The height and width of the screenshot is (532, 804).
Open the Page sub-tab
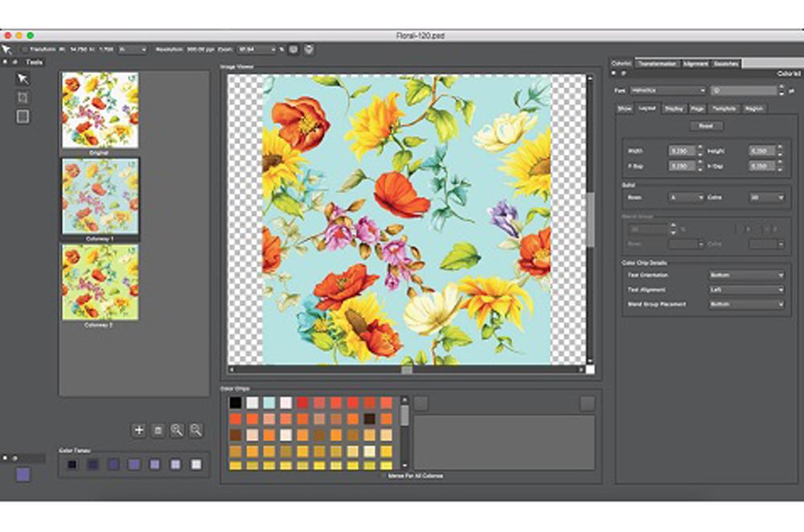point(697,108)
